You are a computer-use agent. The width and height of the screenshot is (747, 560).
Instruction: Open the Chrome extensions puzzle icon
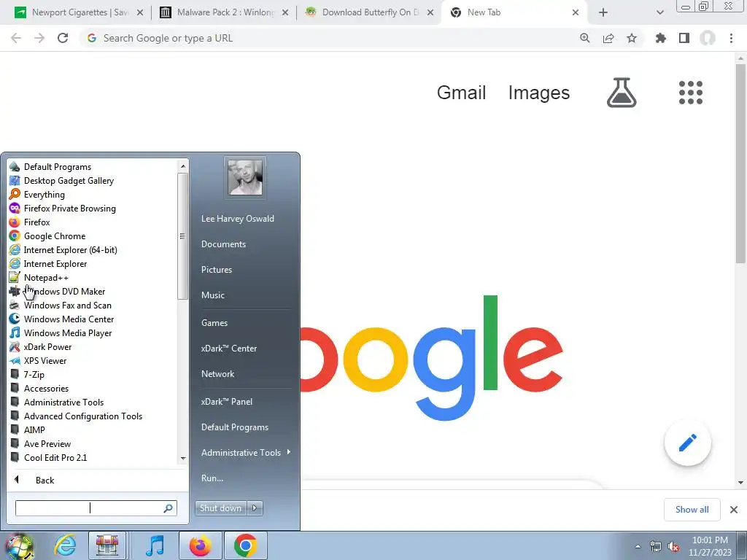tap(661, 38)
